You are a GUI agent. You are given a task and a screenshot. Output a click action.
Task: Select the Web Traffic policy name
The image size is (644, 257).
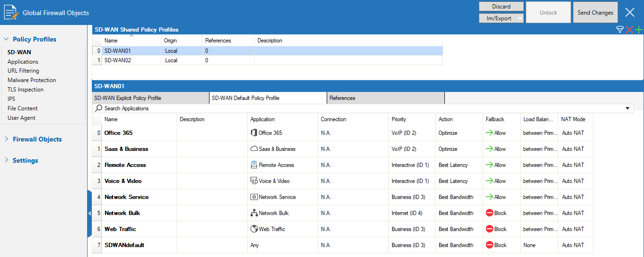click(x=120, y=229)
